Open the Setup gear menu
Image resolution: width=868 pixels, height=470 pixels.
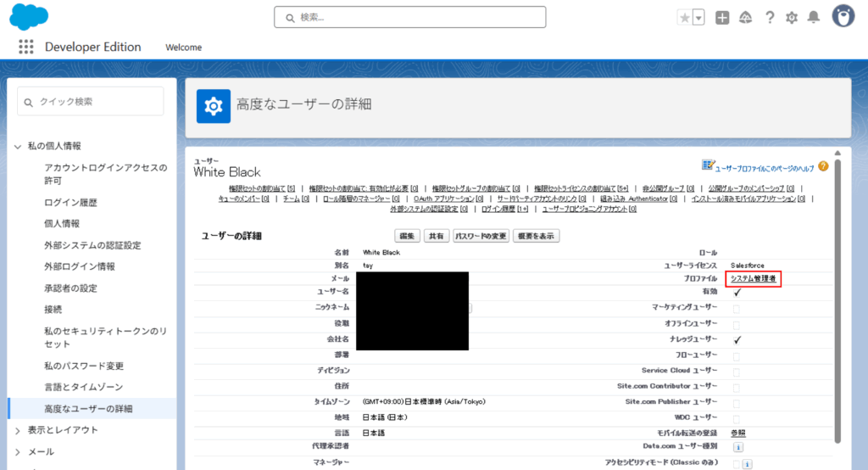pyautogui.click(x=792, y=17)
